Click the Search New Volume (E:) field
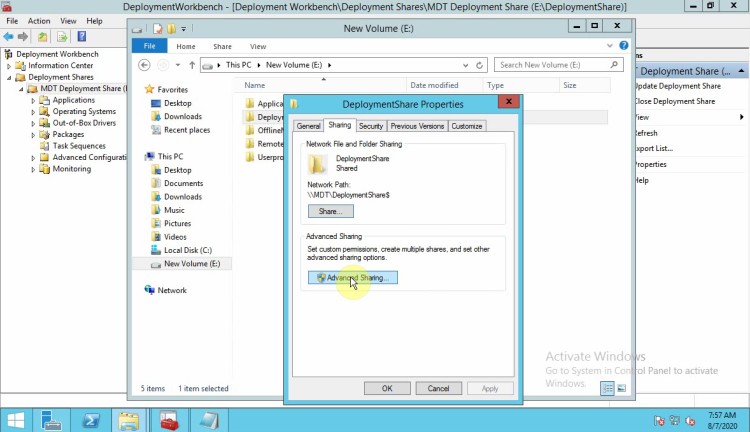 [560, 65]
